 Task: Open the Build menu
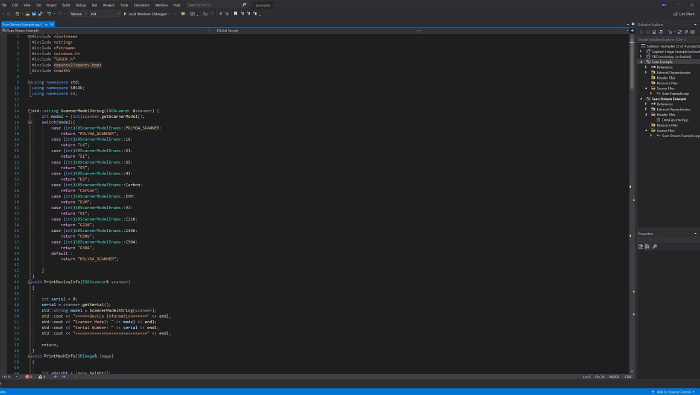[66, 5]
